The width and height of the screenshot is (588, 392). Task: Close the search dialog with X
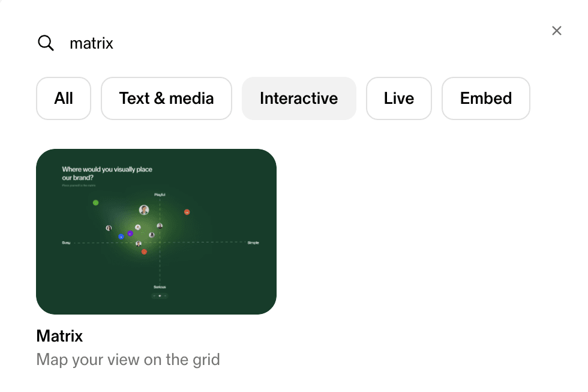click(557, 31)
